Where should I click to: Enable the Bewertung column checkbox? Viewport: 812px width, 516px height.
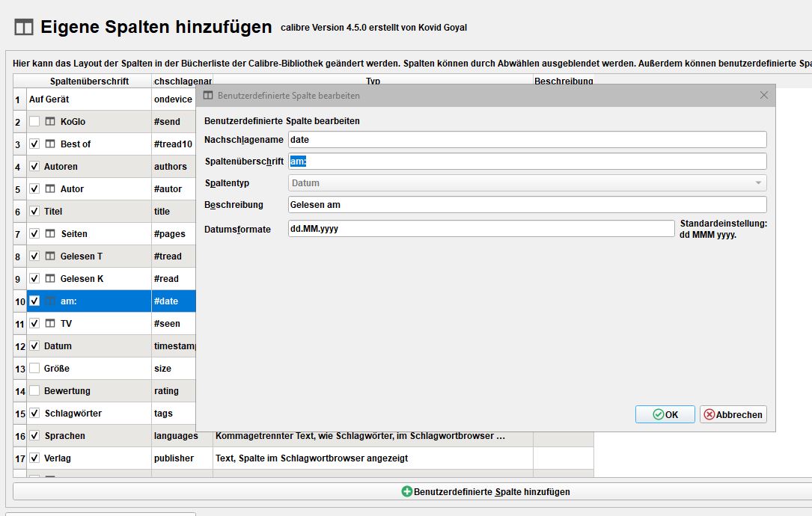coord(34,390)
